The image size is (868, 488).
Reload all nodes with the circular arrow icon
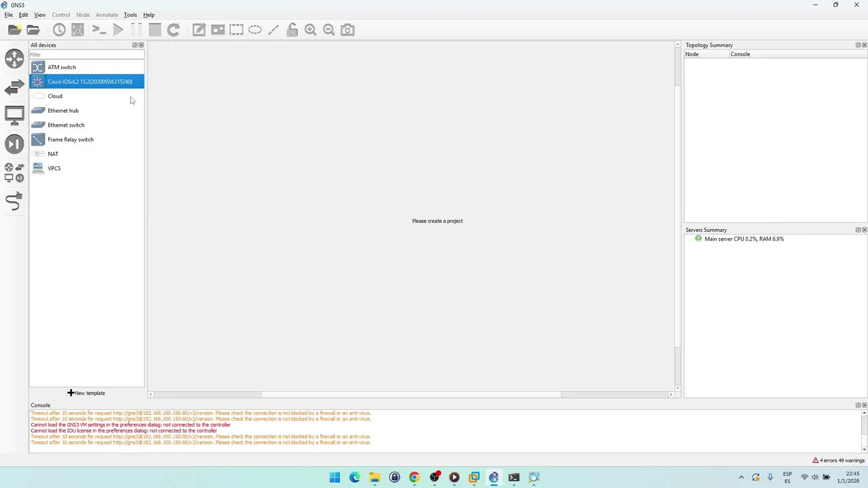pyautogui.click(x=174, y=30)
